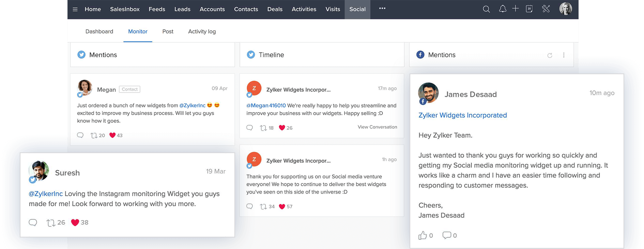Reply to Suresh's tweet
The image size is (644, 249).
33,222
